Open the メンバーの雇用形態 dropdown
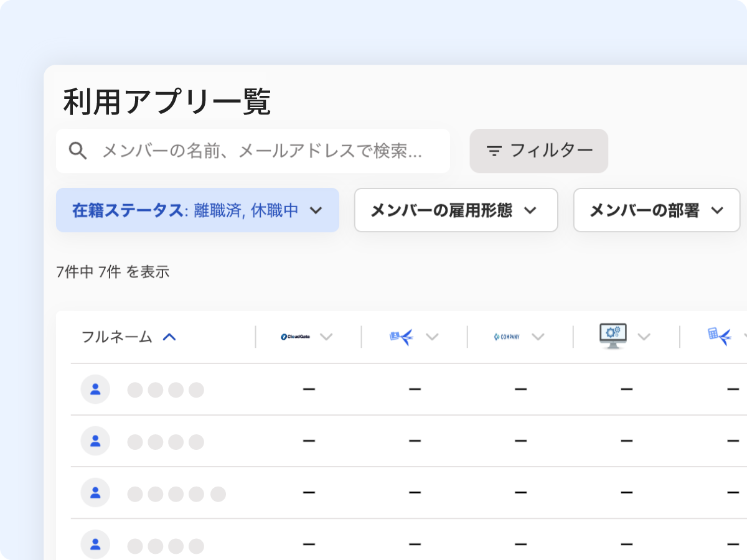Screen dimensions: 747x560 456,210
